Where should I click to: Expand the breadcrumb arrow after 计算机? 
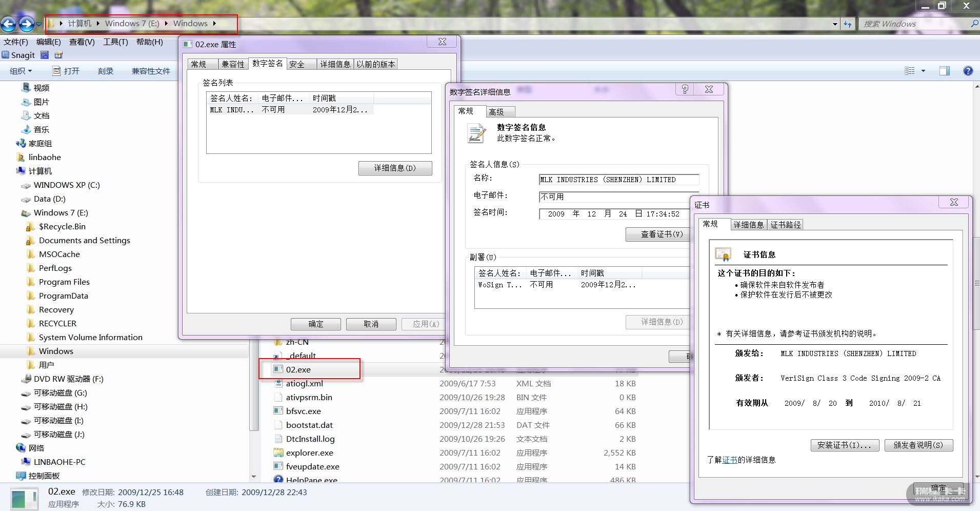[x=98, y=23]
